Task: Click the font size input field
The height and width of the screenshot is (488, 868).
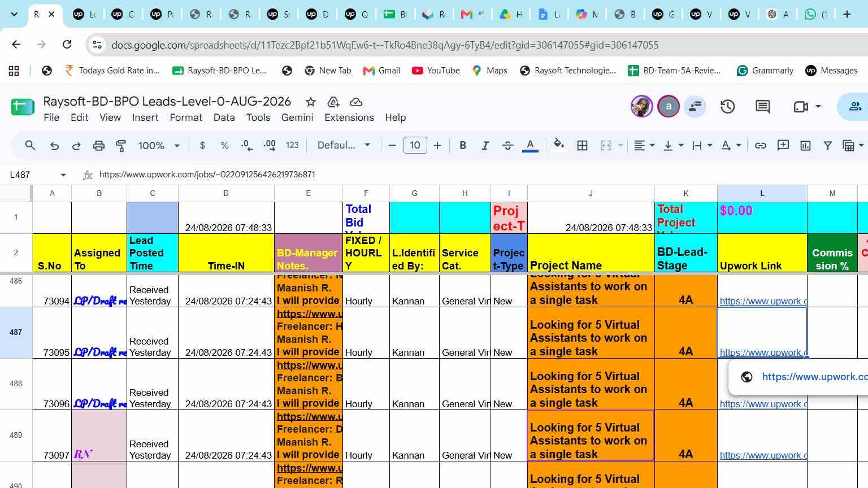Action: [415, 146]
